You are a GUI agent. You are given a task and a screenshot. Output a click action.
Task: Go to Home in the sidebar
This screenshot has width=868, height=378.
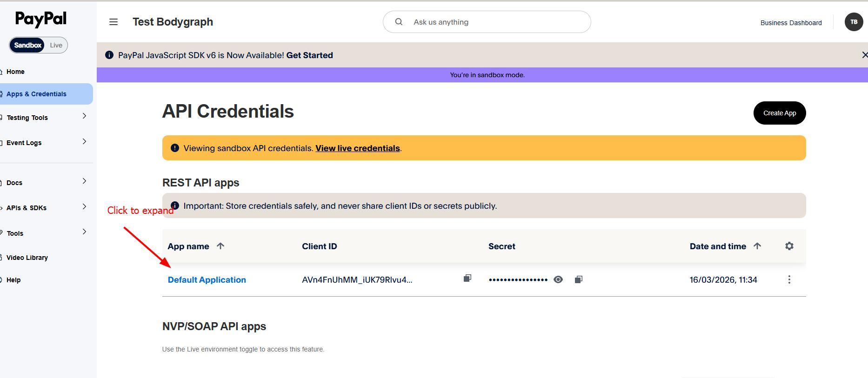(15, 72)
